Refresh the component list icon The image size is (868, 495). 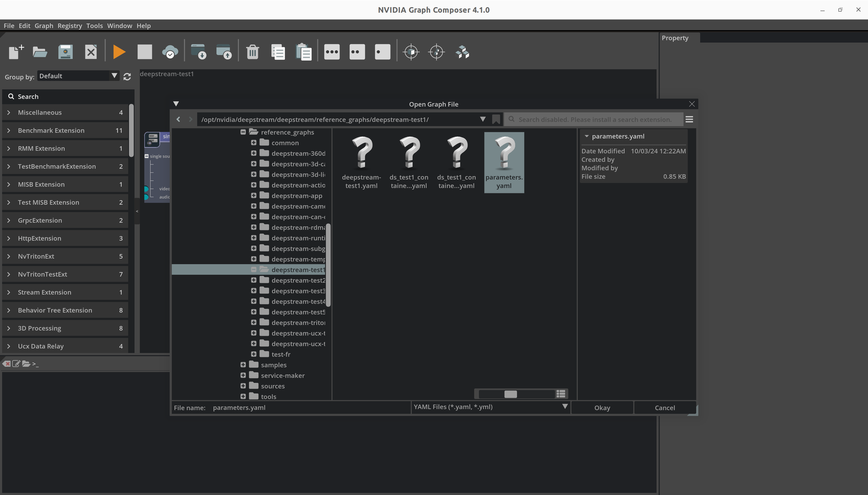point(127,77)
